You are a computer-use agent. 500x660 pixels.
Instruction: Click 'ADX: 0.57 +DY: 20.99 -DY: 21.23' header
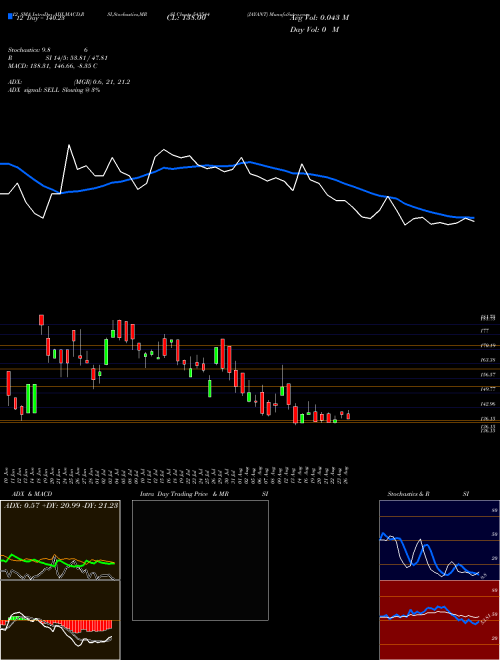(61, 505)
